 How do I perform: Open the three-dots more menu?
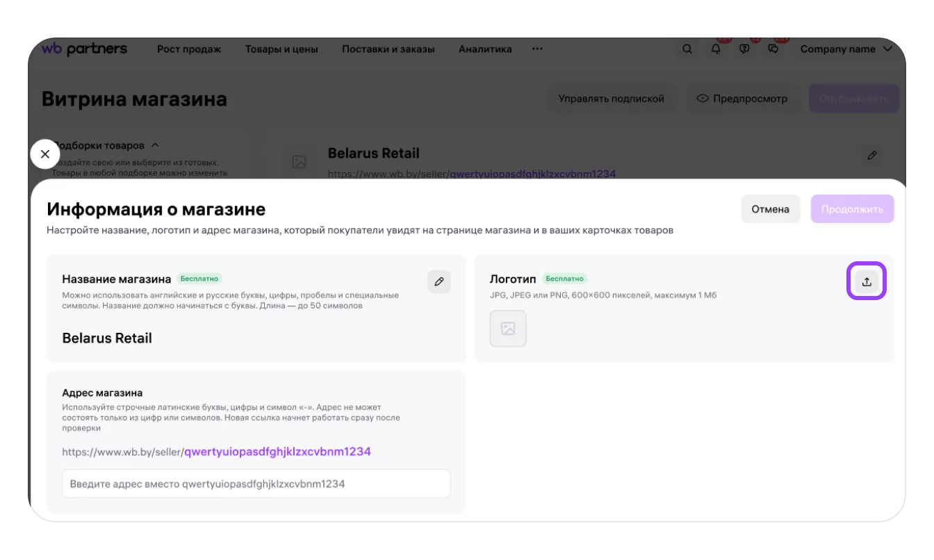click(537, 49)
